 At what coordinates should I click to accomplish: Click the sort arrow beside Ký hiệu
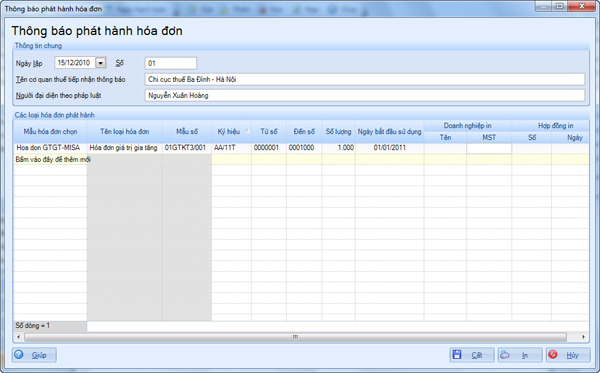pyautogui.click(x=247, y=131)
